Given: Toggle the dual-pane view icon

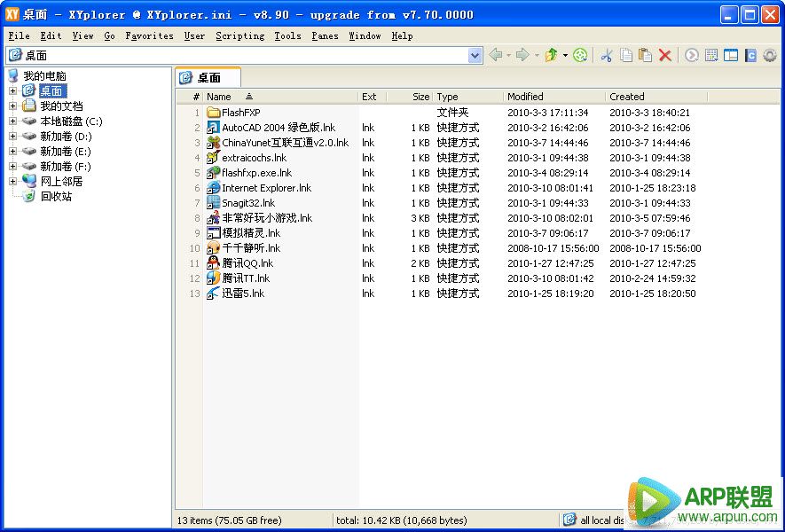Looking at the screenshot, I should 729,55.
